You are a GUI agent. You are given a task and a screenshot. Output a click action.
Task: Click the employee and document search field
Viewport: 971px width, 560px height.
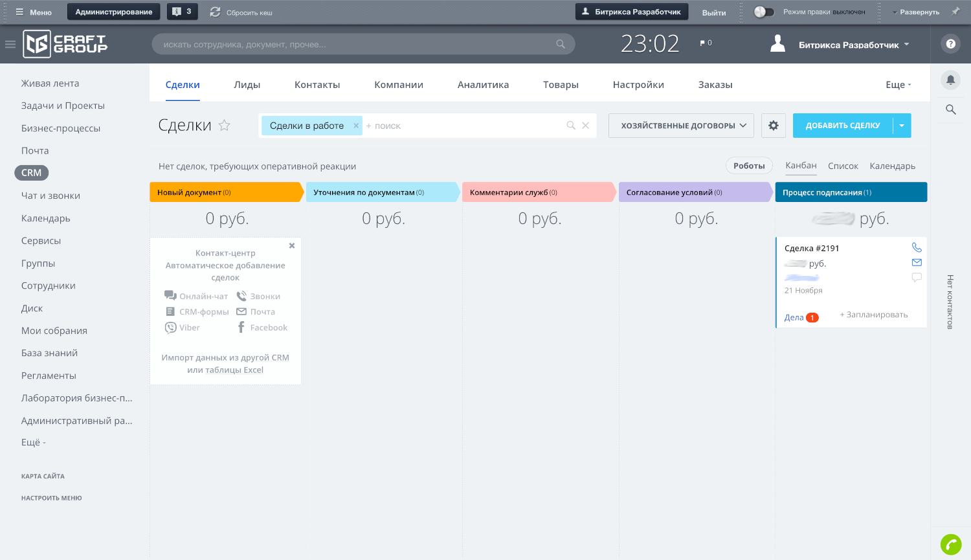point(356,44)
